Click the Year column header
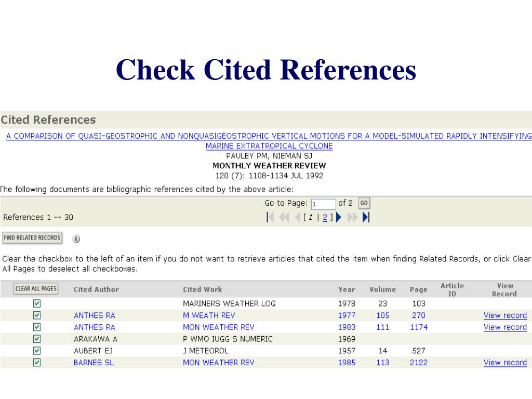 coord(347,290)
